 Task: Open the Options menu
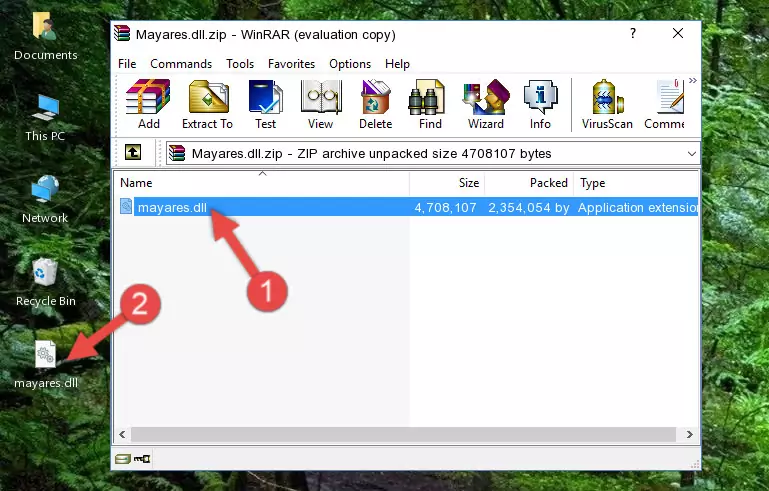pos(350,64)
